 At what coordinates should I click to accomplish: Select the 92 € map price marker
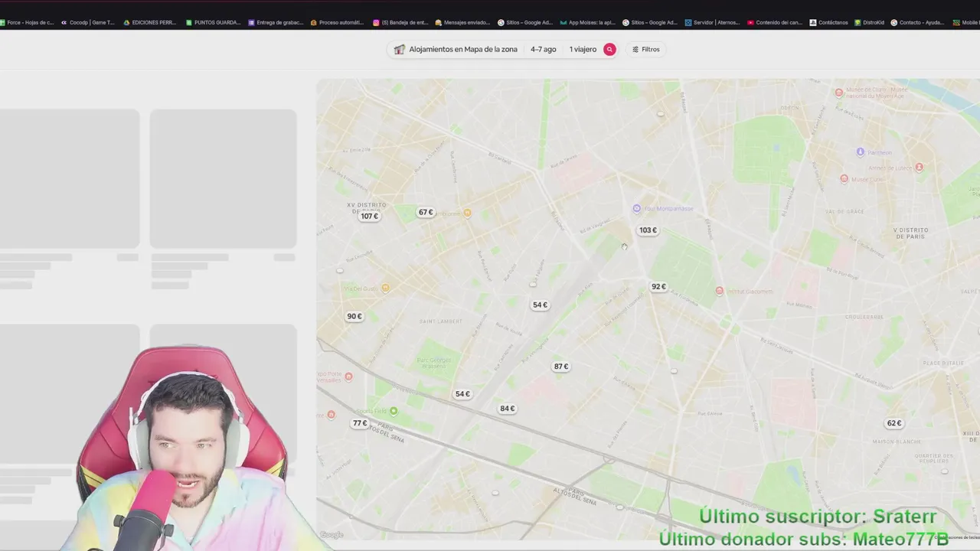[x=658, y=287]
